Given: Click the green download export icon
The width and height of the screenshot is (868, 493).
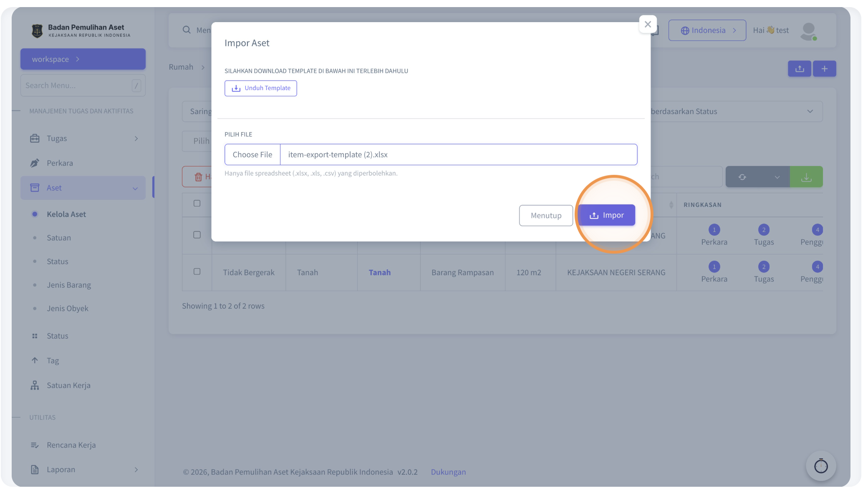Looking at the screenshot, I should click(806, 177).
